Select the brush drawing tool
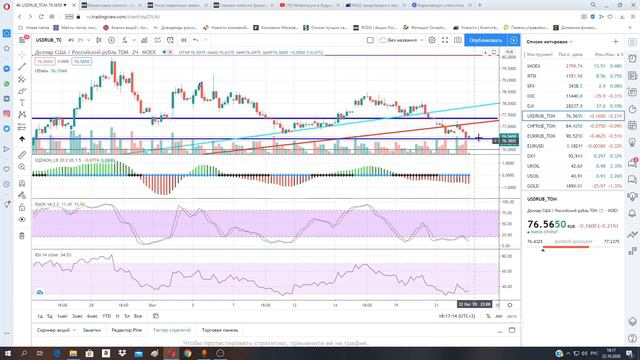640x360 pixels. [x=22, y=91]
